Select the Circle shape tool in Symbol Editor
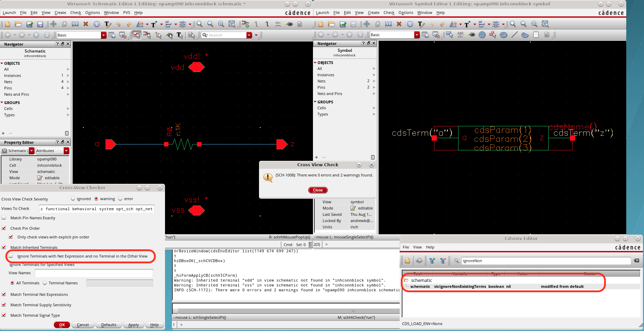644x331 pixels. pos(482,35)
